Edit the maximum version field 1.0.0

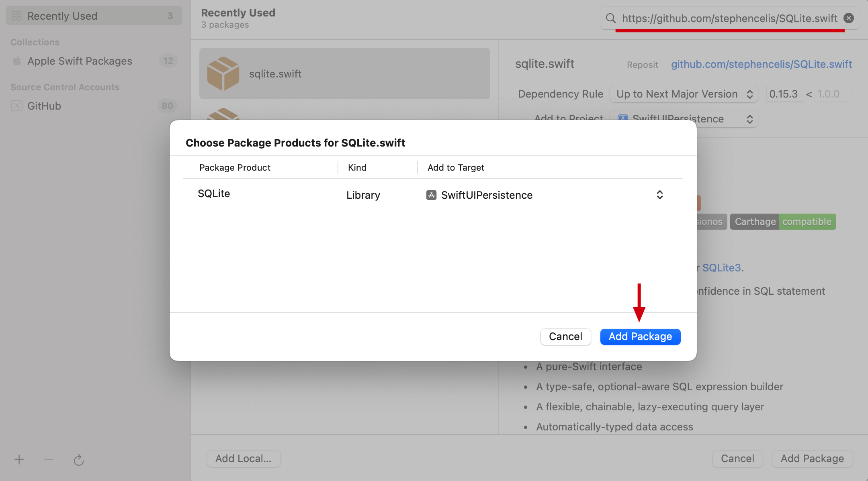833,94
